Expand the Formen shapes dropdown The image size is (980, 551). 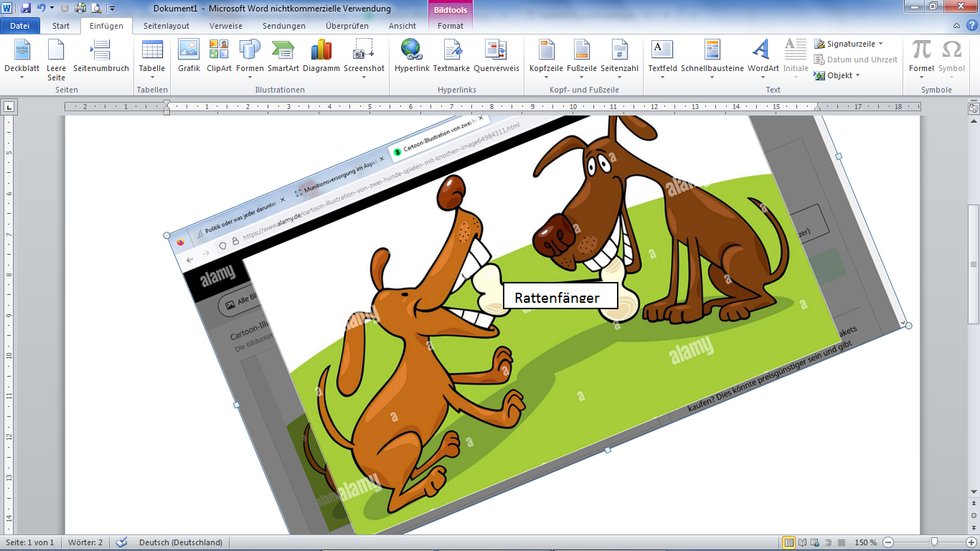pos(250,77)
